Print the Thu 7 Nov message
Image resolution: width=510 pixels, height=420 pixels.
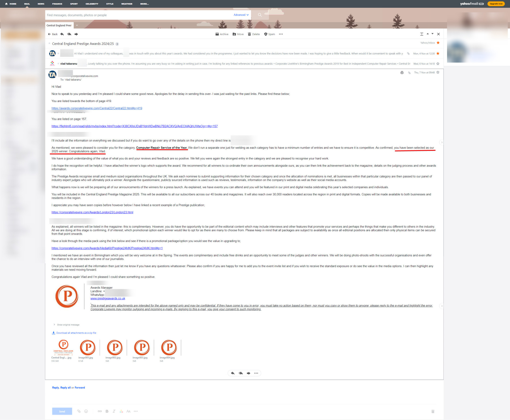402,73
